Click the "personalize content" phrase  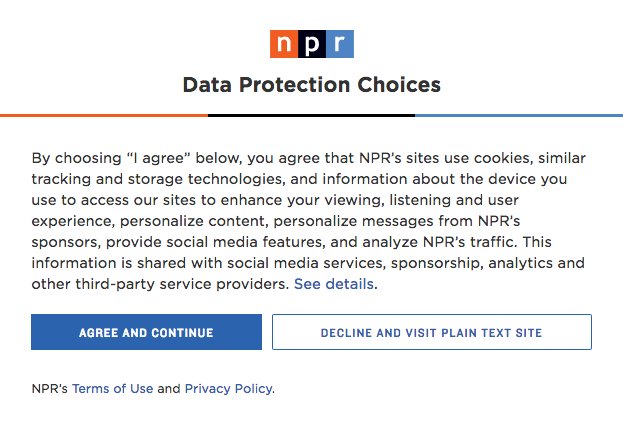(194, 221)
